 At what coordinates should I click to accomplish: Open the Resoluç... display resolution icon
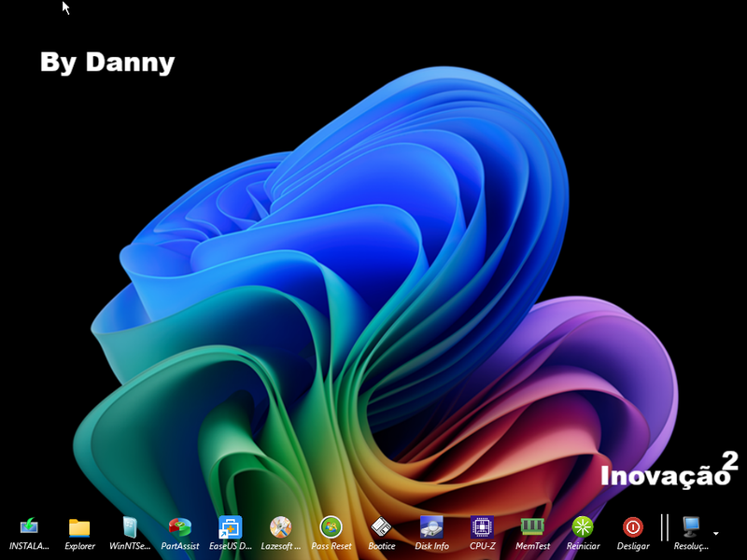[691, 527]
